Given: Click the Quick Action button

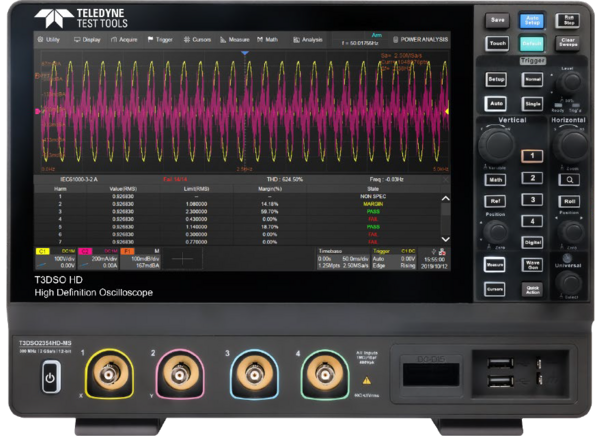Looking at the screenshot, I should pyautogui.click(x=532, y=289).
